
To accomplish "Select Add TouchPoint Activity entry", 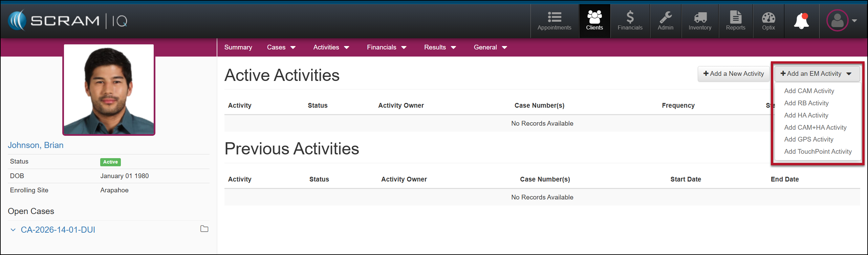I will pos(818,152).
